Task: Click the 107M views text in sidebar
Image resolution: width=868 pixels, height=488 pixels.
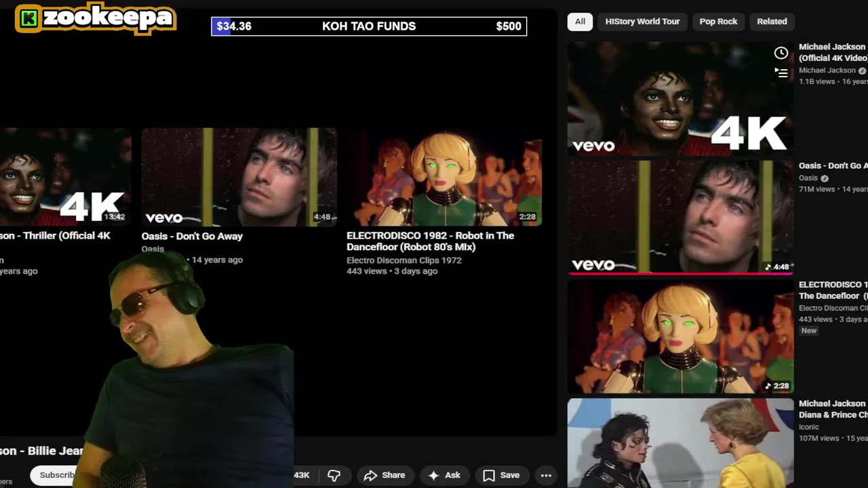Action: 818,439
